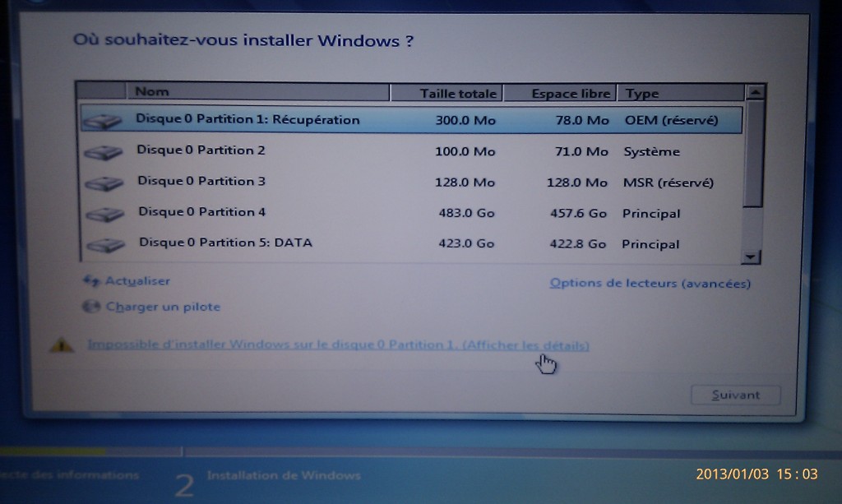Click the 423.0 Go total size value

(x=466, y=243)
